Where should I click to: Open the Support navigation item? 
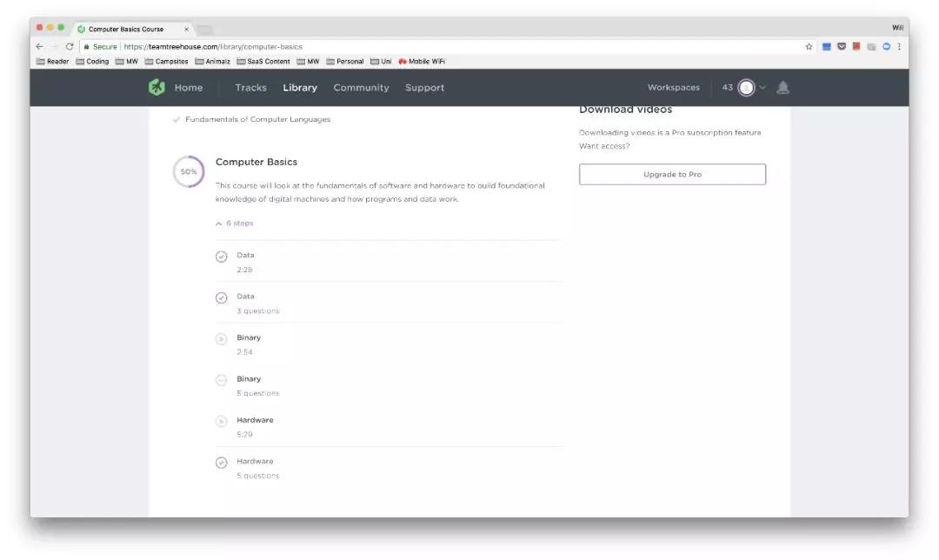tap(424, 88)
